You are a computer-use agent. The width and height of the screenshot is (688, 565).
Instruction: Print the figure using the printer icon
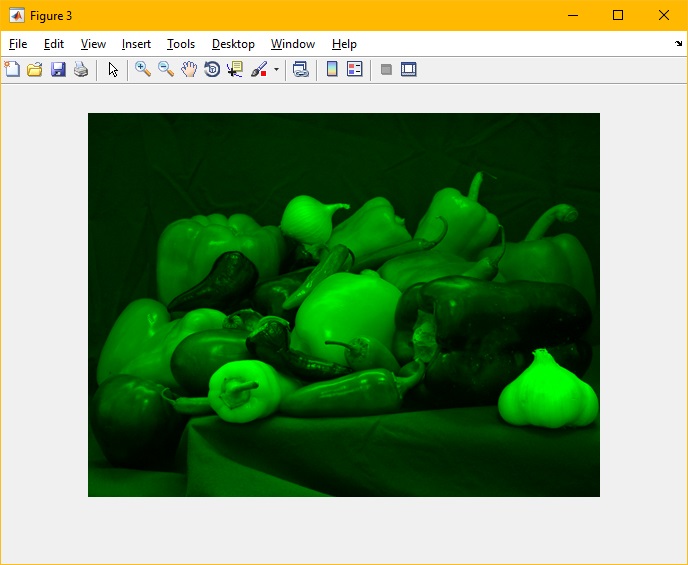pos(81,69)
